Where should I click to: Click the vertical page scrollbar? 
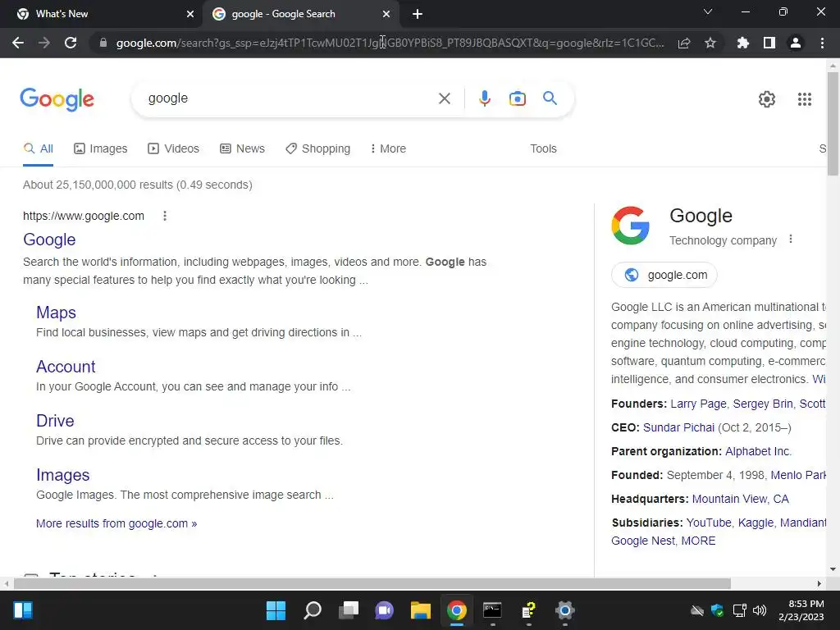(833, 124)
